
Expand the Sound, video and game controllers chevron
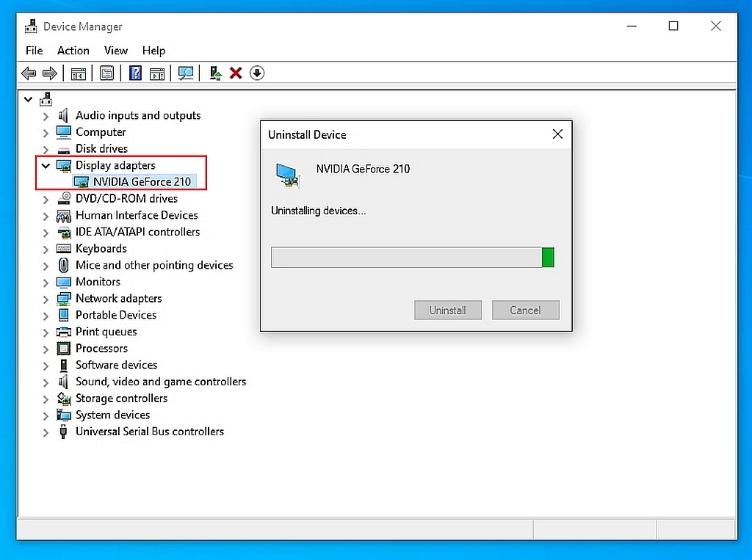pyautogui.click(x=46, y=382)
